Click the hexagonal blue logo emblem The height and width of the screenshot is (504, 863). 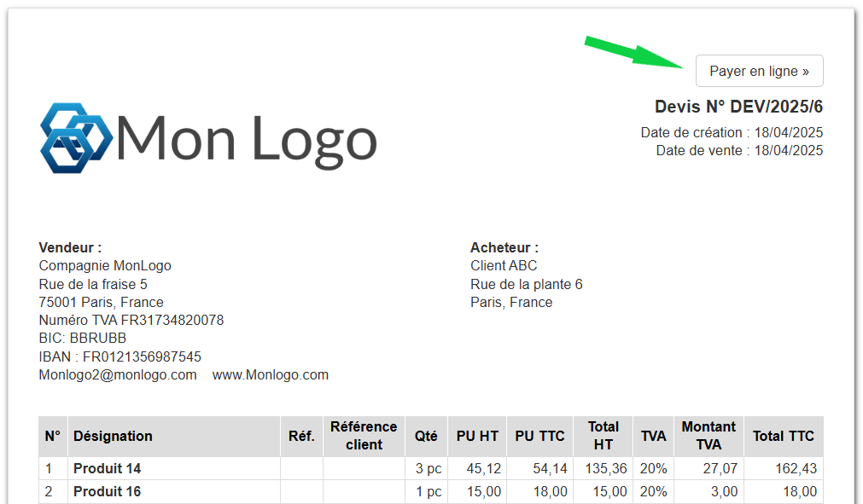[75, 136]
